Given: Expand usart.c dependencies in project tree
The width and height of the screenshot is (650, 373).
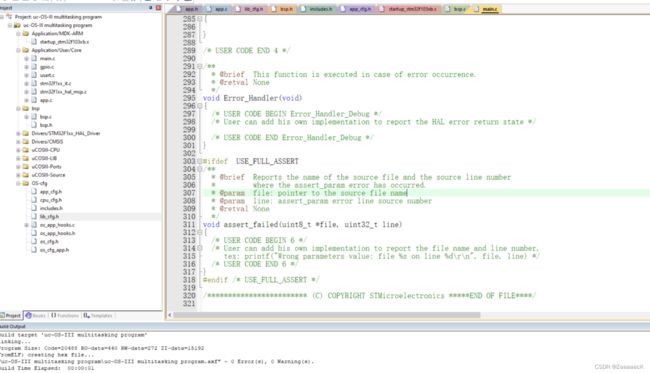Looking at the screenshot, I should (x=27, y=75).
